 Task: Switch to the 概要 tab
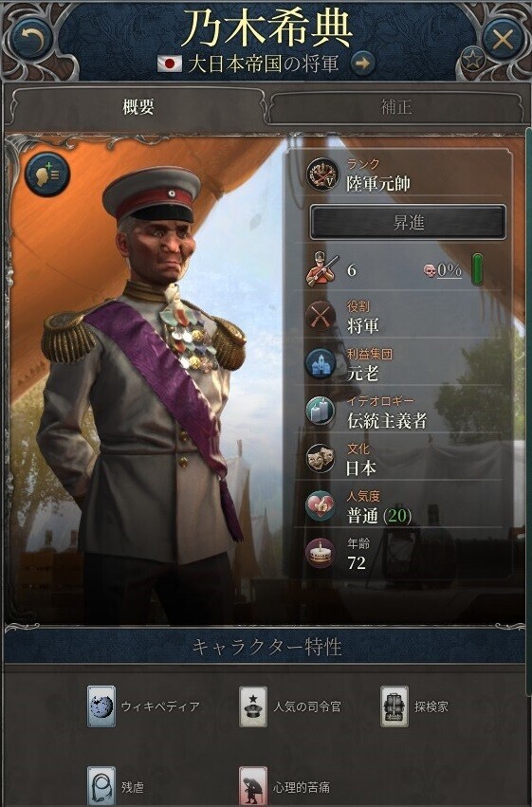click(138, 106)
